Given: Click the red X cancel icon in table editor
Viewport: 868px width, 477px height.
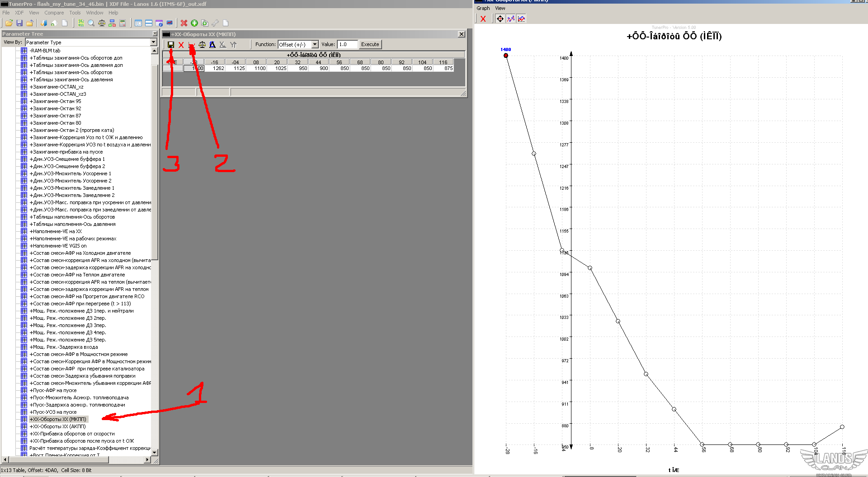Looking at the screenshot, I should coord(181,45).
